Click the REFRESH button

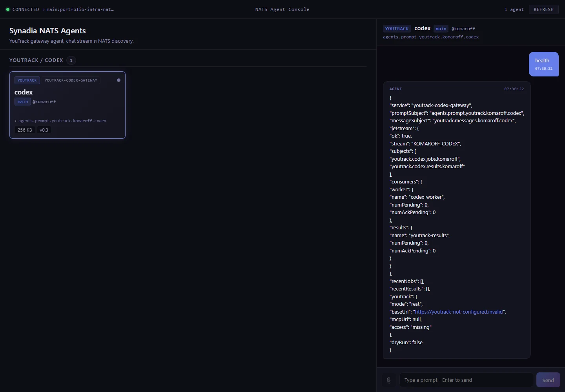pyautogui.click(x=544, y=9)
